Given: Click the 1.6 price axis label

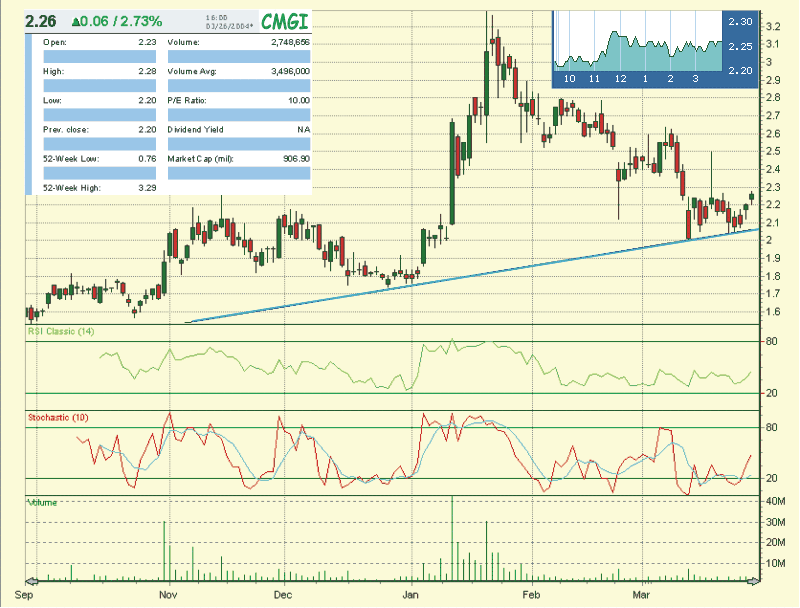Looking at the screenshot, I should point(773,312).
